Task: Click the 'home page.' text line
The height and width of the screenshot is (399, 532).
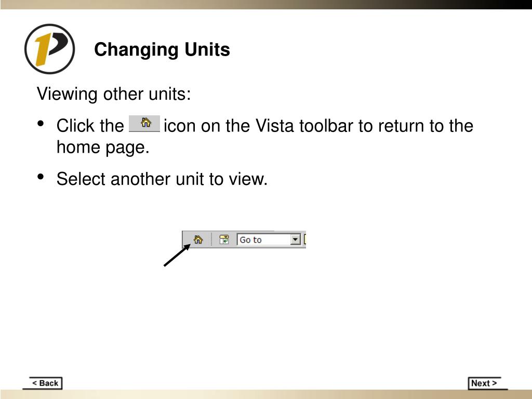Action: pyautogui.click(x=103, y=148)
